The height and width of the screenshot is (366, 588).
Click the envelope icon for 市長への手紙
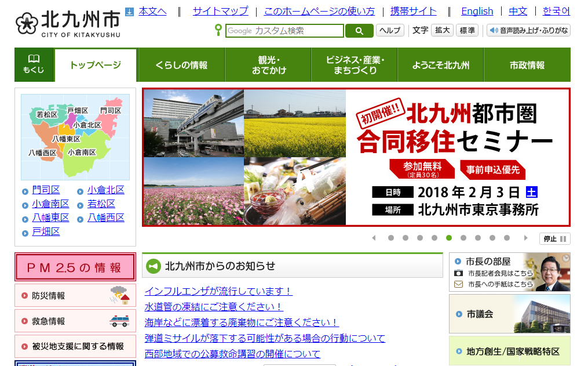click(x=458, y=284)
